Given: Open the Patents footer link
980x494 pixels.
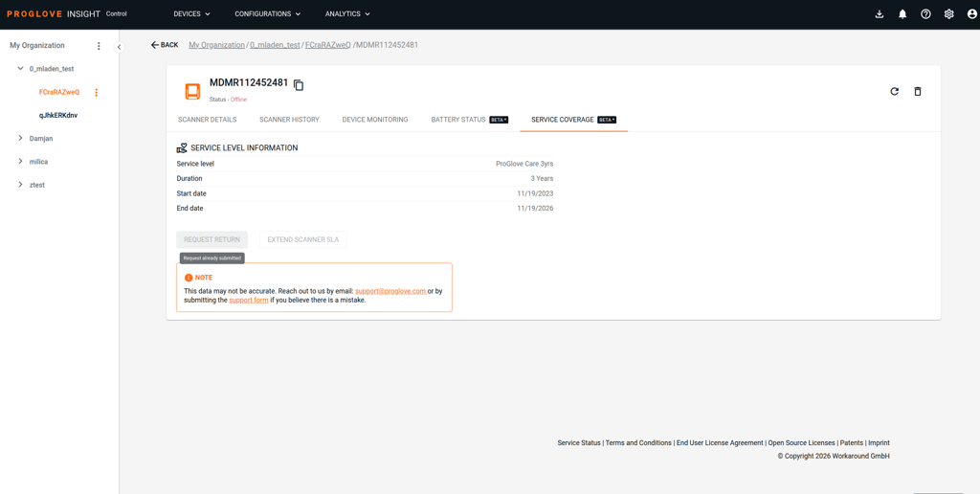Looking at the screenshot, I should 851,442.
